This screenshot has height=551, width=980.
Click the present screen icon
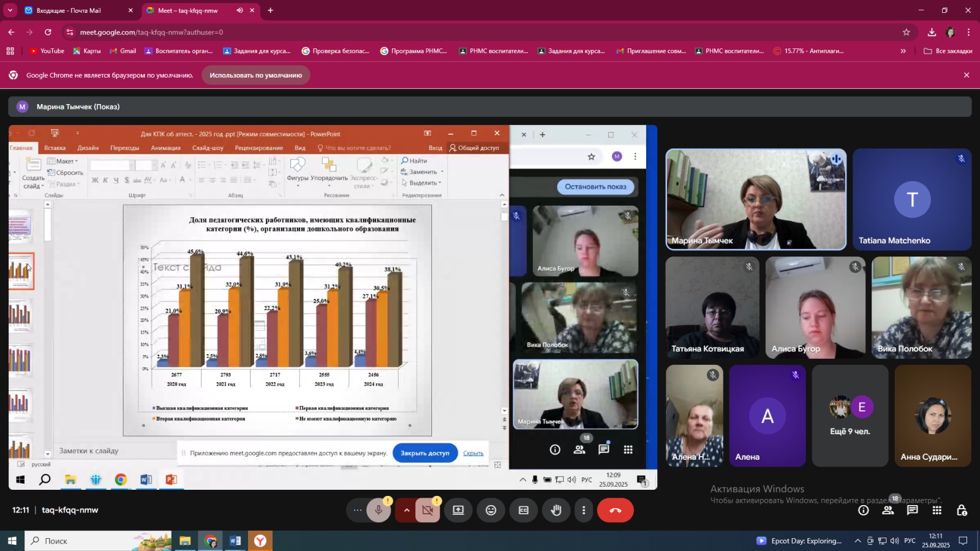tap(458, 511)
